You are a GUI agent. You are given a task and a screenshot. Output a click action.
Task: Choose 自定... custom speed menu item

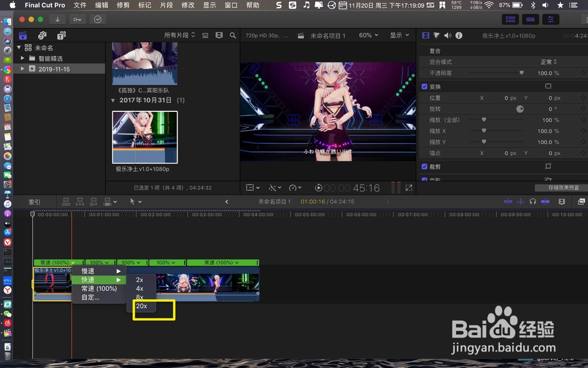tap(99, 297)
